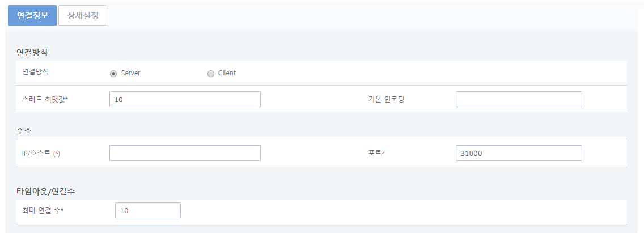Click the 스레드 최댓값* field label
Screen dimensions: 644x233
tap(45, 99)
